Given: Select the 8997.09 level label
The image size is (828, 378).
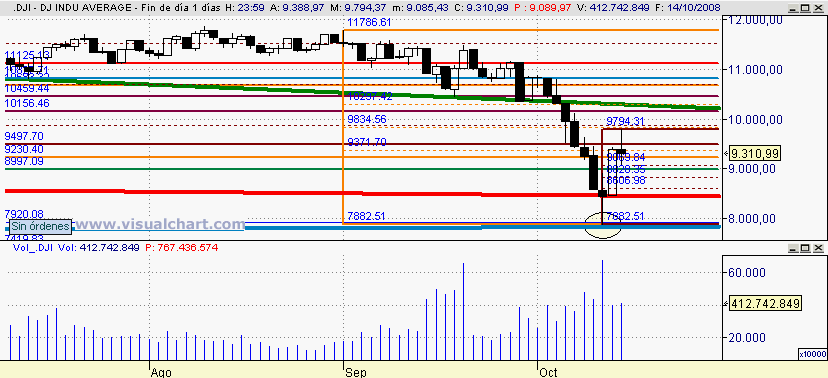Looking at the screenshot, I should (24, 161).
